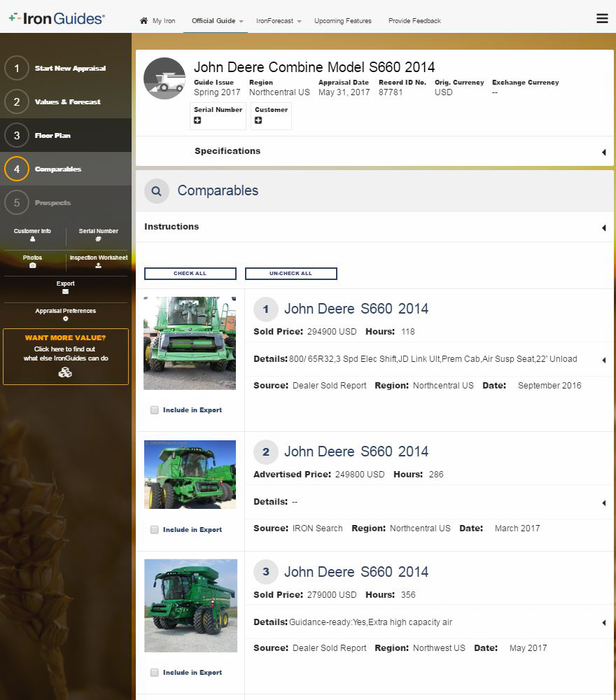Image resolution: width=616 pixels, height=700 pixels.
Task: Select step 5 circle for Prospects
Action: [x=17, y=203]
